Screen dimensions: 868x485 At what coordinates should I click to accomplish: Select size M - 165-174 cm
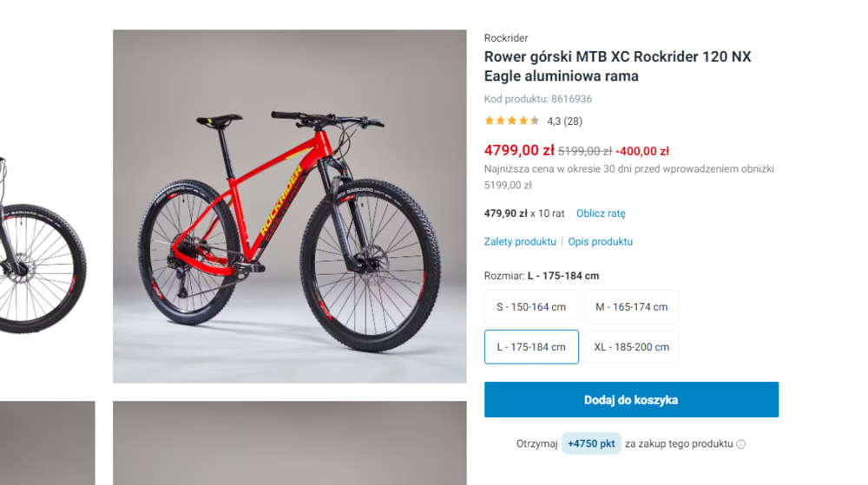(x=632, y=307)
